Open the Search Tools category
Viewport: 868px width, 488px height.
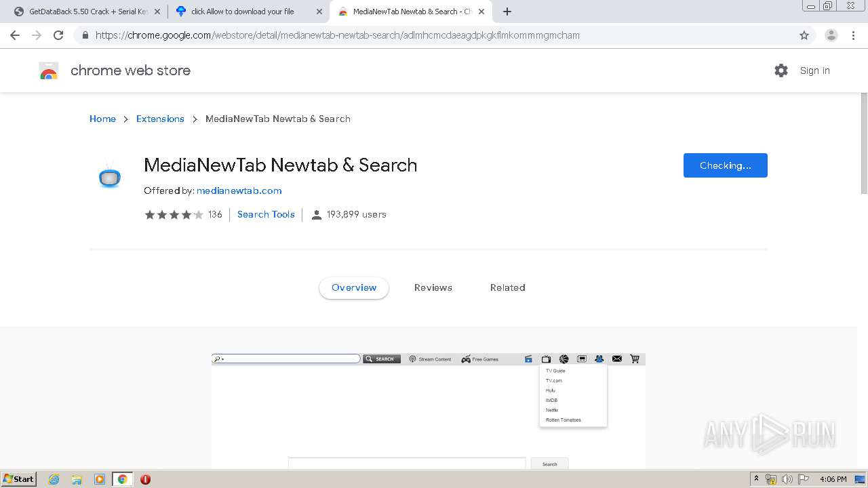tap(266, 214)
